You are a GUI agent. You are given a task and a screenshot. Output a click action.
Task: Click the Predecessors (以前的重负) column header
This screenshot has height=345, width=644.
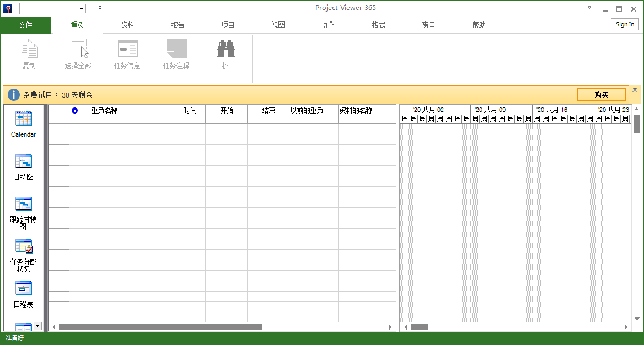point(314,114)
